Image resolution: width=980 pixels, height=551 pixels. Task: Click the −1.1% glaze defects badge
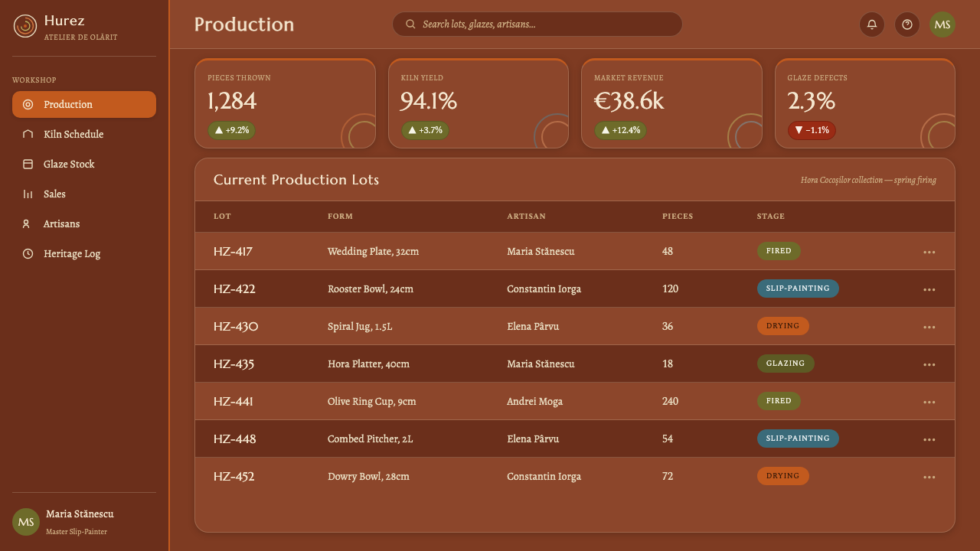pyautogui.click(x=812, y=130)
